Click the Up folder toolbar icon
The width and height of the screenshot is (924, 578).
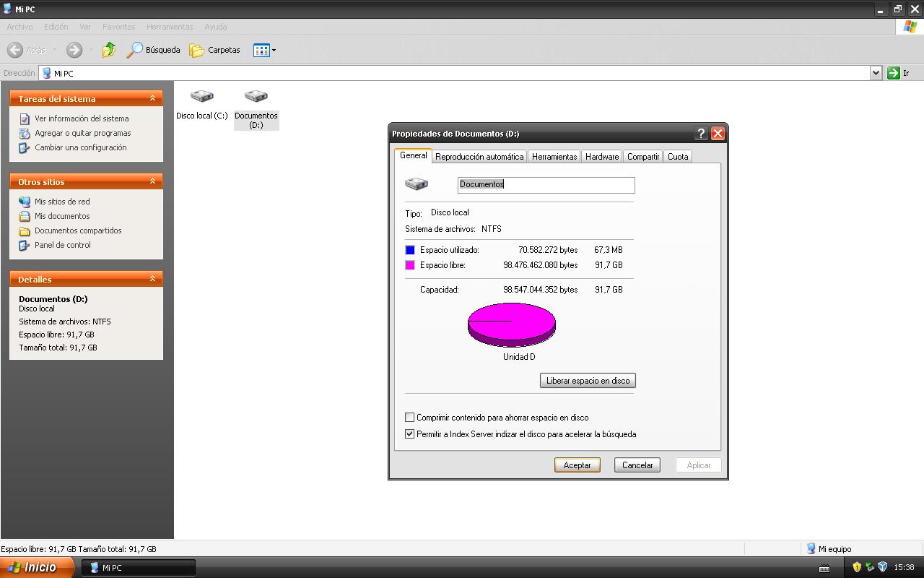[x=109, y=50]
